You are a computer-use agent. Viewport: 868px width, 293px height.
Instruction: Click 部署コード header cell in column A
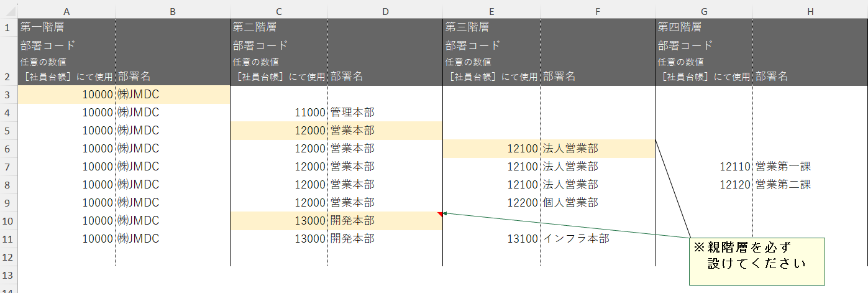pos(66,60)
